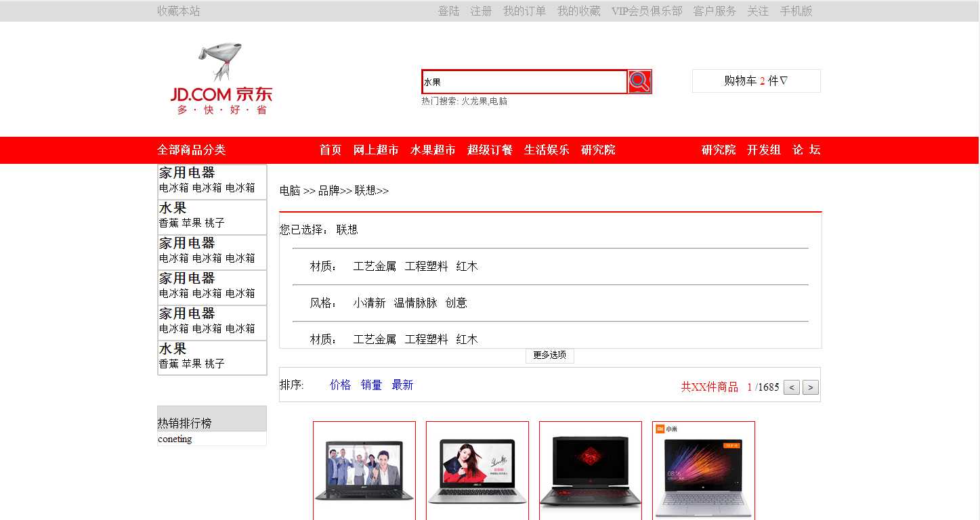Open the 开发组 nav item
980x520 pixels.
point(764,150)
